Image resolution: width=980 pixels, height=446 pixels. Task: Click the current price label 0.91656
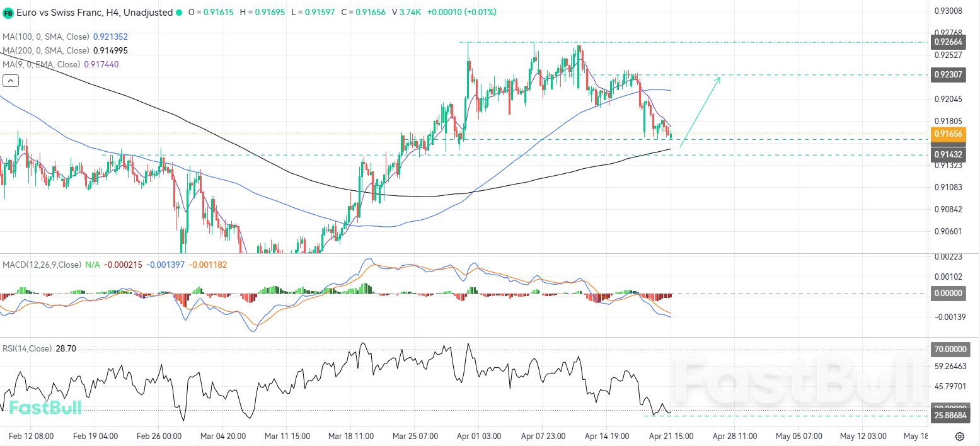click(x=948, y=134)
